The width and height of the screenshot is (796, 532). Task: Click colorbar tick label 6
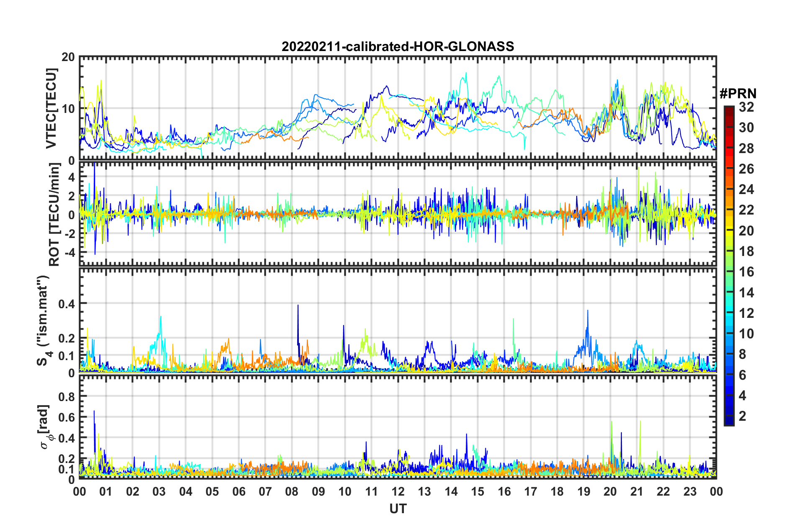pos(742,375)
